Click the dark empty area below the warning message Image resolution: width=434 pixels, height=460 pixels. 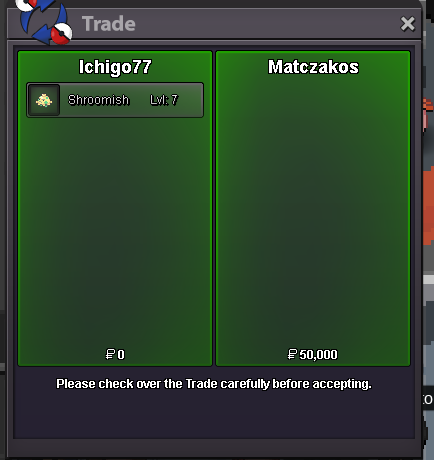point(214,415)
